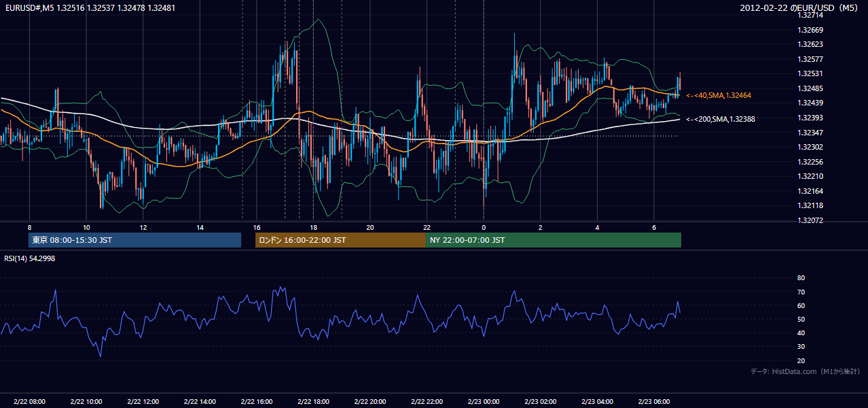Click price axis label 1.32669
The image size is (868, 408).
810,30
